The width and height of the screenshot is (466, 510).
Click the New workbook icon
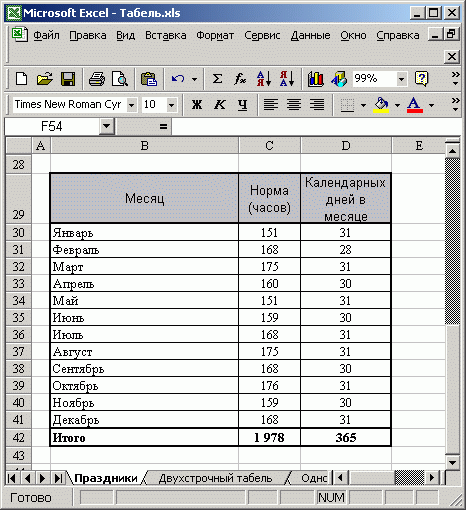pyautogui.click(x=22, y=79)
